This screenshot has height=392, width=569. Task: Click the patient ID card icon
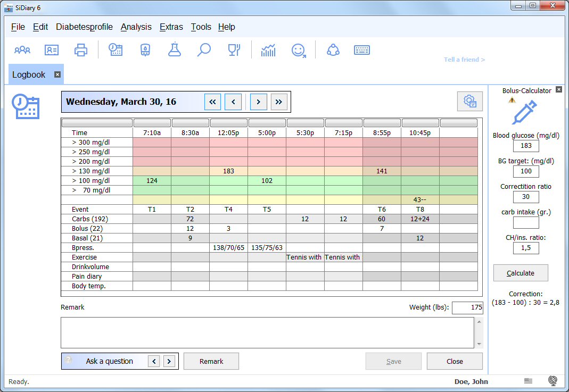[x=52, y=50]
